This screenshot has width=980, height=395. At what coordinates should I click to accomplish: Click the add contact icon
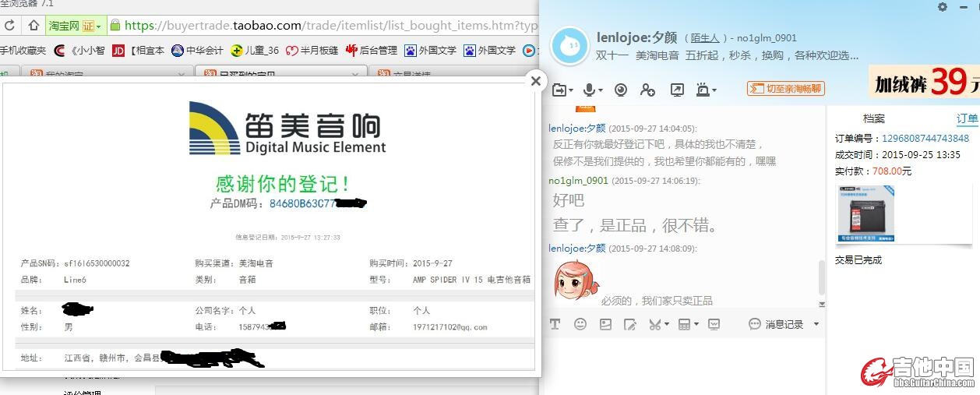click(x=647, y=90)
